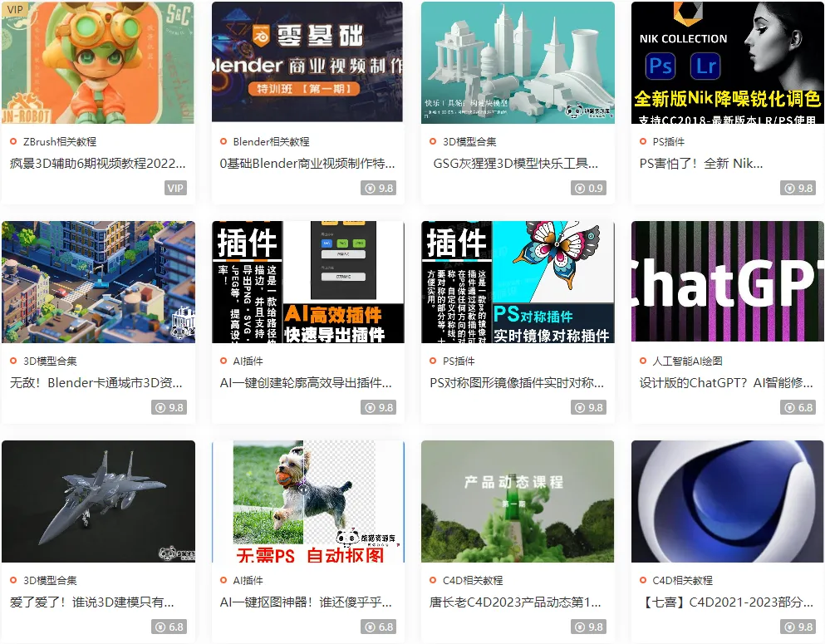Click AI插件 category under 一键抠图神器 card

[x=248, y=580]
